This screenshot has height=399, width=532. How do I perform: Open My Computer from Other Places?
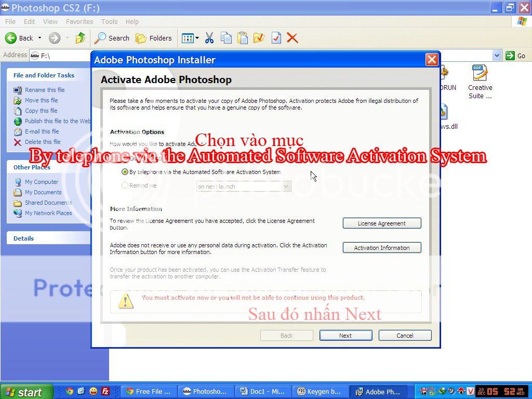pyautogui.click(x=42, y=182)
